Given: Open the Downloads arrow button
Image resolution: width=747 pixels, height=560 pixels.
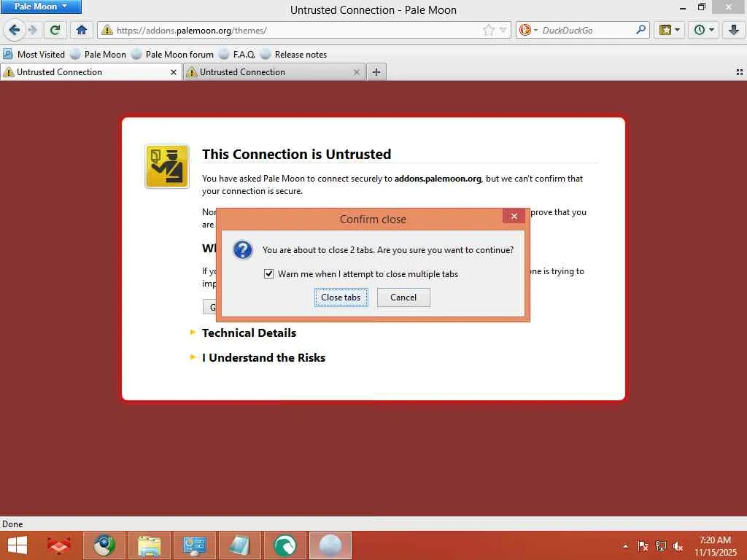Looking at the screenshot, I should pyautogui.click(x=733, y=30).
